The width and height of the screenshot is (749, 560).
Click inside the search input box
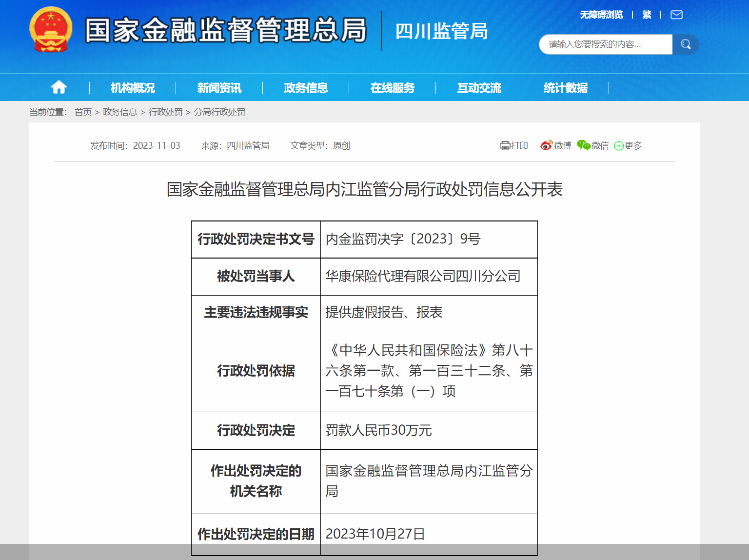point(600,44)
